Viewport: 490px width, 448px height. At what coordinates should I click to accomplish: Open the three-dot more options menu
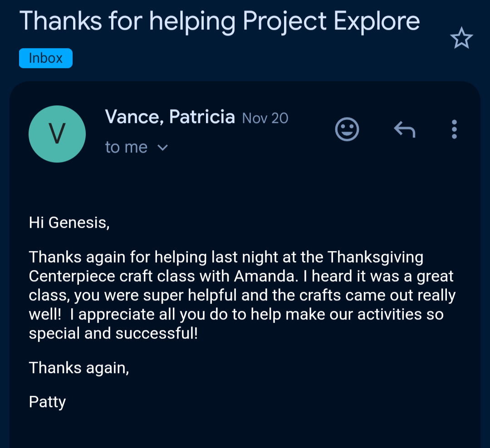pyautogui.click(x=454, y=129)
